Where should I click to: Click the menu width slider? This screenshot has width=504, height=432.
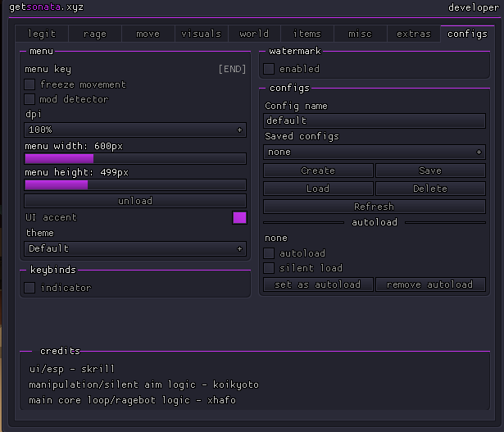(x=135, y=159)
